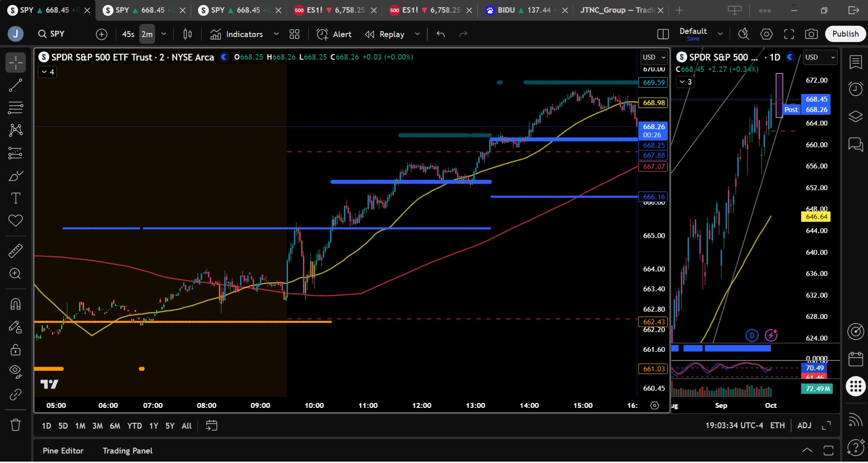
Task: Set the chart range to YTD
Action: point(134,426)
